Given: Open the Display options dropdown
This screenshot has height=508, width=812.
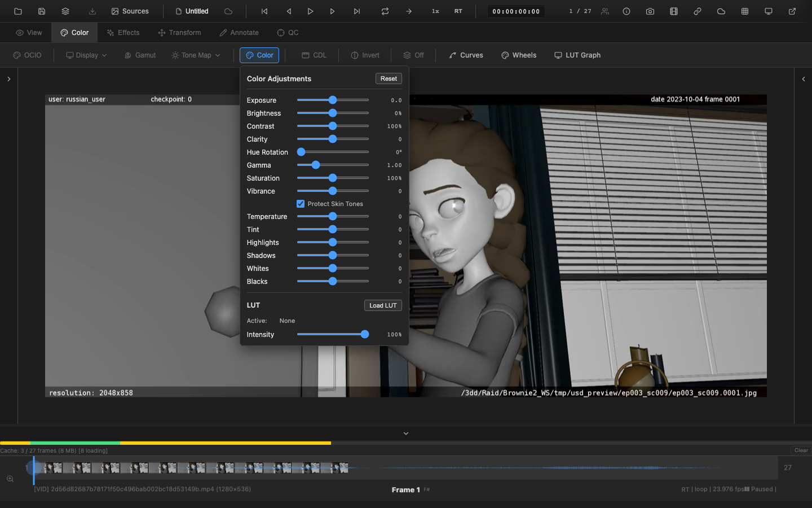Looking at the screenshot, I should tap(86, 55).
